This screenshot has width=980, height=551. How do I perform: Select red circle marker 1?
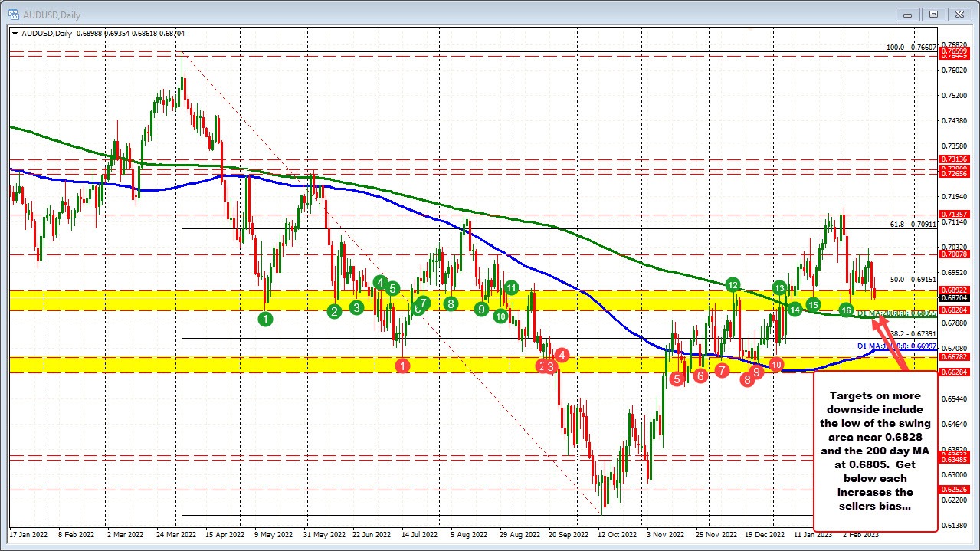403,366
